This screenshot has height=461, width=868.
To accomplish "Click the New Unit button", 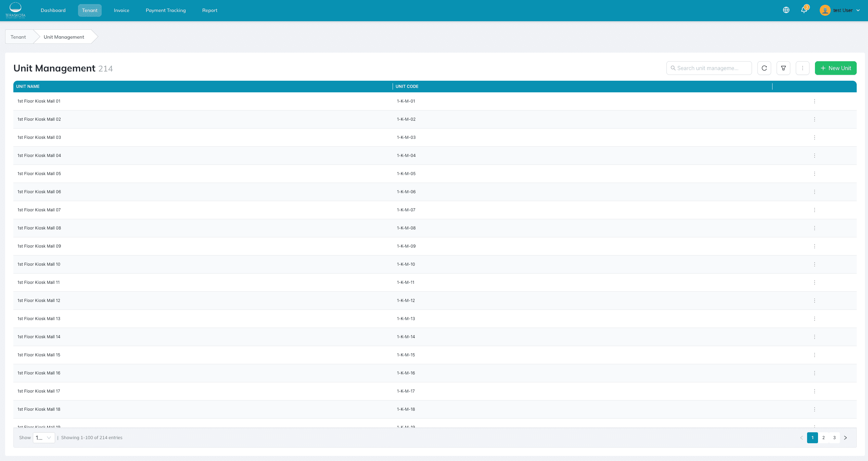I will (835, 68).
